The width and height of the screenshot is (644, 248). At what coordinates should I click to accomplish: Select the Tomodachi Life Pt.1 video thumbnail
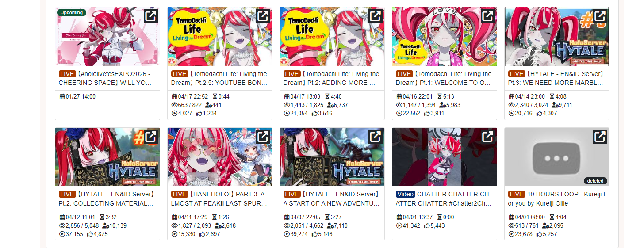[445, 36]
